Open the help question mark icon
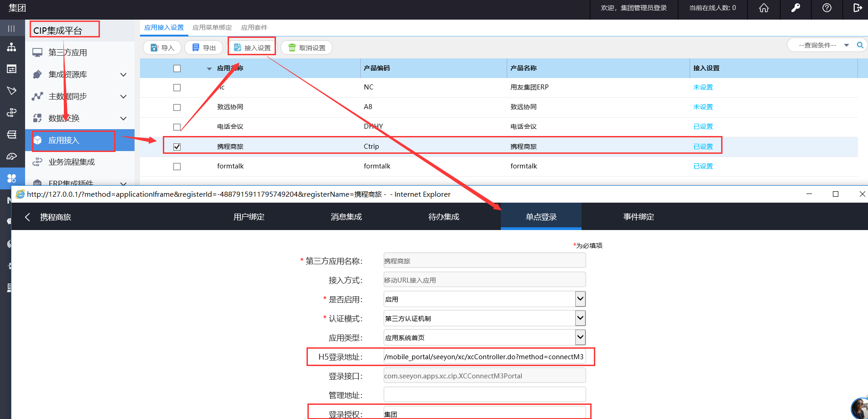 826,8
